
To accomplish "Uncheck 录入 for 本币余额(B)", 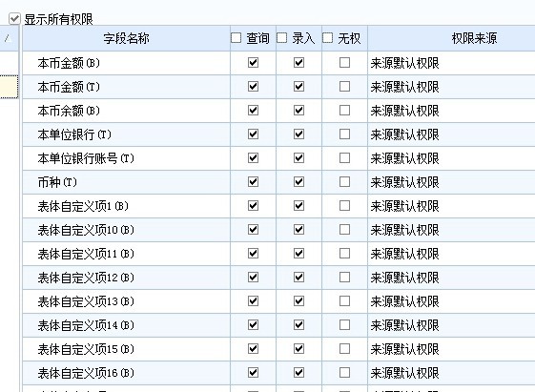I will pyautogui.click(x=298, y=111).
